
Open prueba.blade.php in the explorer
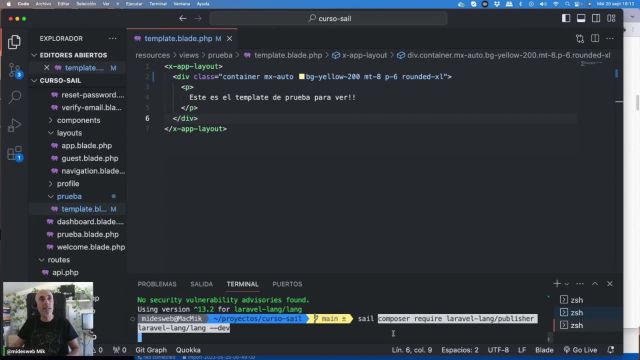coord(87,234)
